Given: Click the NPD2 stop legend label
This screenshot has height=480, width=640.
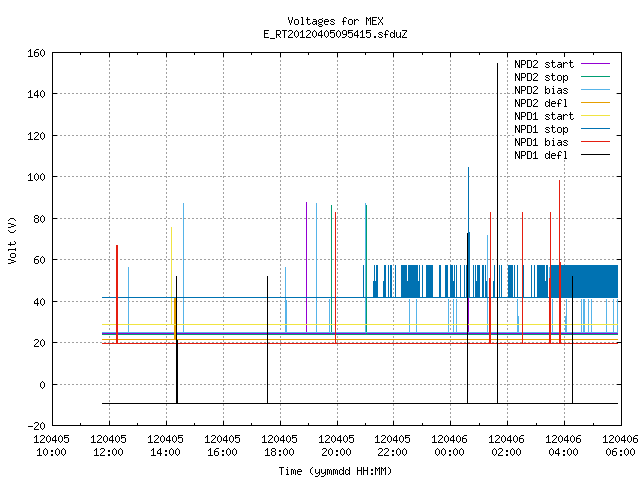Looking at the screenshot, I should tap(541, 77).
